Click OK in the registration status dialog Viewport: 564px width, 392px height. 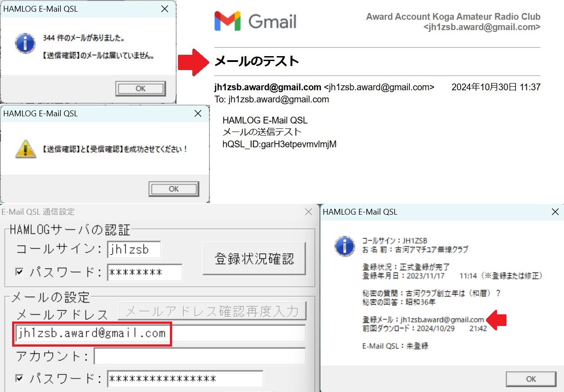click(531, 379)
